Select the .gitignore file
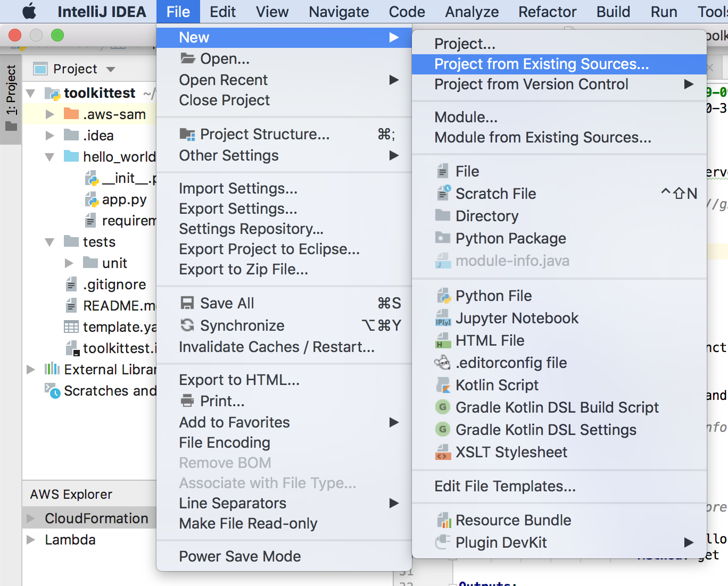 (114, 284)
